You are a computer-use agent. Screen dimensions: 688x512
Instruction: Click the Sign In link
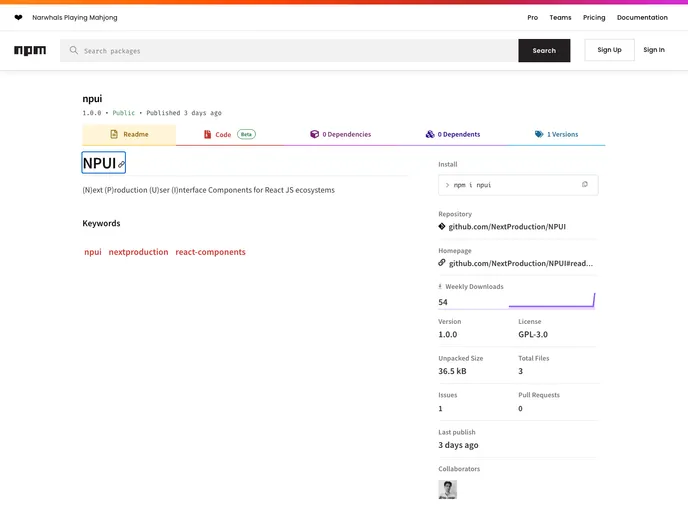click(x=654, y=50)
